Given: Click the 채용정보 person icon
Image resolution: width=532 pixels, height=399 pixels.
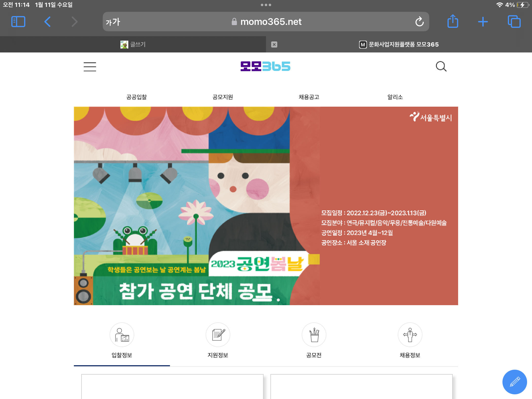Looking at the screenshot, I should click(x=410, y=335).
